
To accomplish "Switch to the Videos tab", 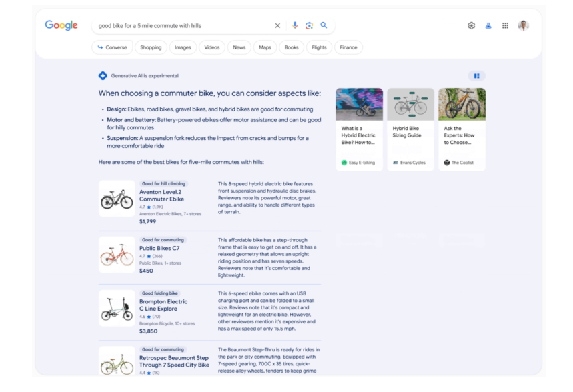I will (x=212, y=47).
